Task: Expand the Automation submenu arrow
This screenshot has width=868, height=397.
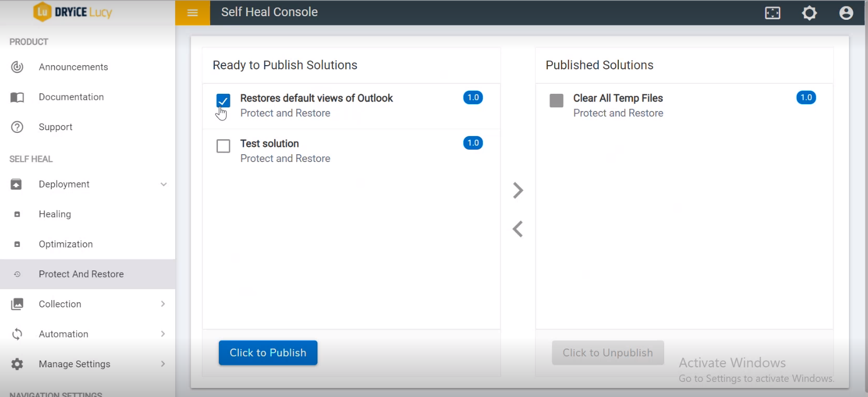Action: (163, 334)
